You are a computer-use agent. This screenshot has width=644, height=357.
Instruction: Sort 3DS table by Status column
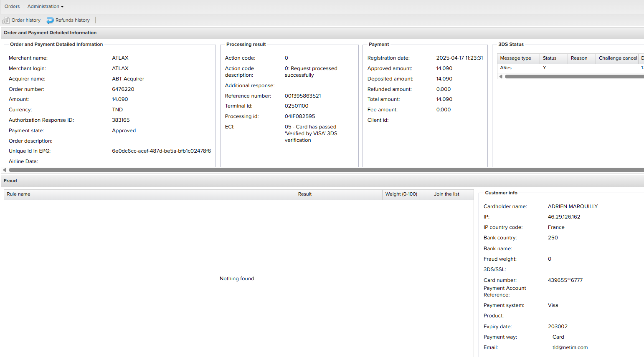[550, 58]
